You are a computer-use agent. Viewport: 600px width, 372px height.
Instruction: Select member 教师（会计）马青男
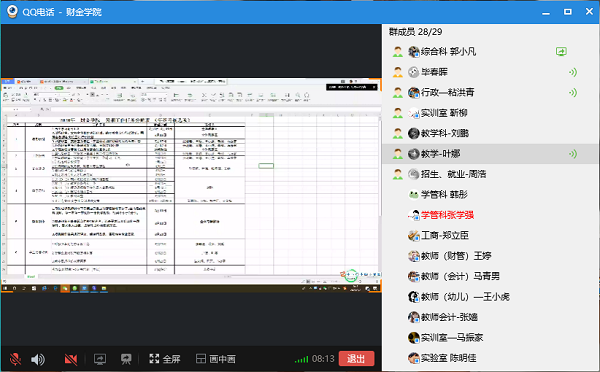[x=491, y=276]
